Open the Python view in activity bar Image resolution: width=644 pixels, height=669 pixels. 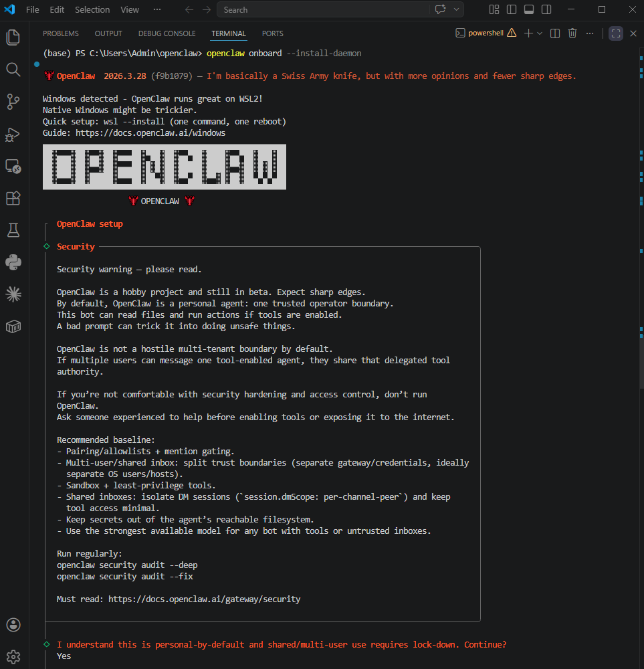pyautogui.click(x=13, y=262)
